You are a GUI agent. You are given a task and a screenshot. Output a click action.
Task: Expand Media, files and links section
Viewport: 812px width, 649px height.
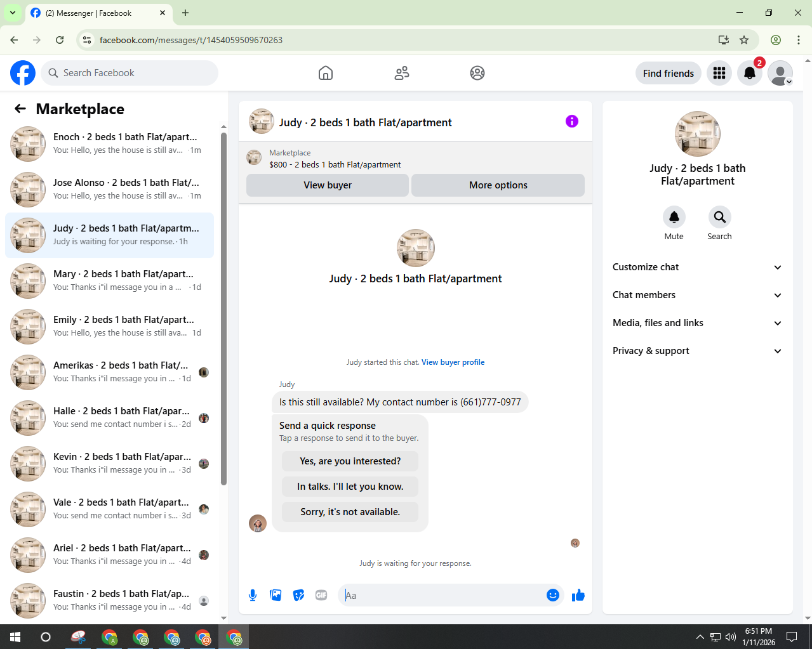[x=698, y=323]
